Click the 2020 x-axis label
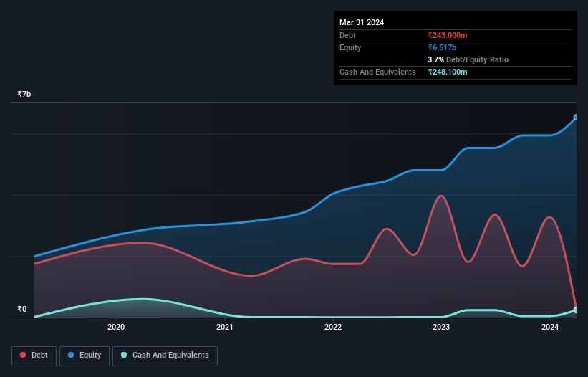 [x=116, y=327]
